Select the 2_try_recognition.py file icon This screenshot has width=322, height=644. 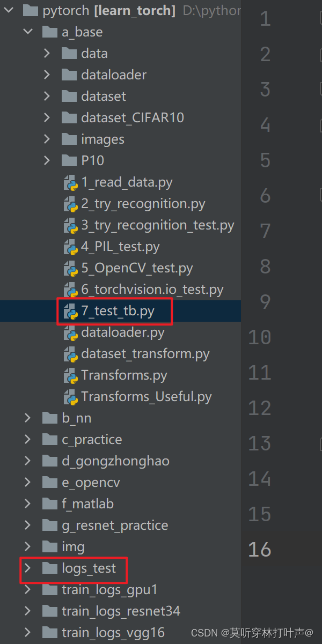pyautogui.click(x=70, y=204)
